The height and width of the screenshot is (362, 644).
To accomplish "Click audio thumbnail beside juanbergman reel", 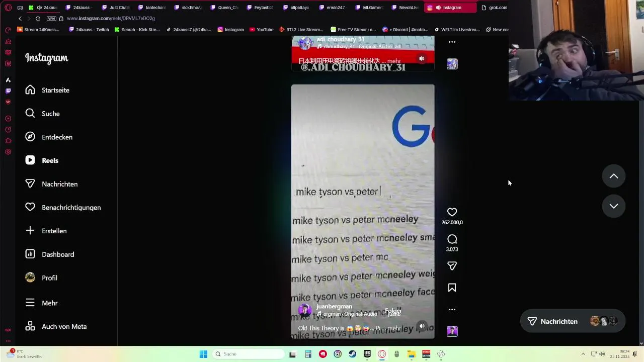I will coord(452,331).
